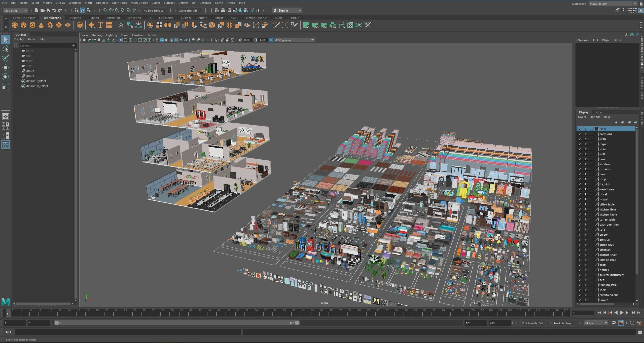
Task: Click Channels in the Channel Box
Action: point(583,40)
